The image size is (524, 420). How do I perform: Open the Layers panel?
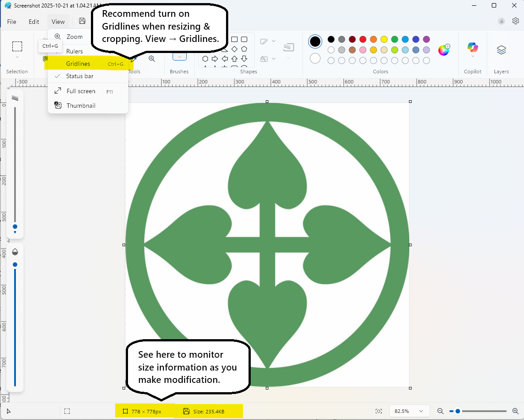click(x=501, y=50)
